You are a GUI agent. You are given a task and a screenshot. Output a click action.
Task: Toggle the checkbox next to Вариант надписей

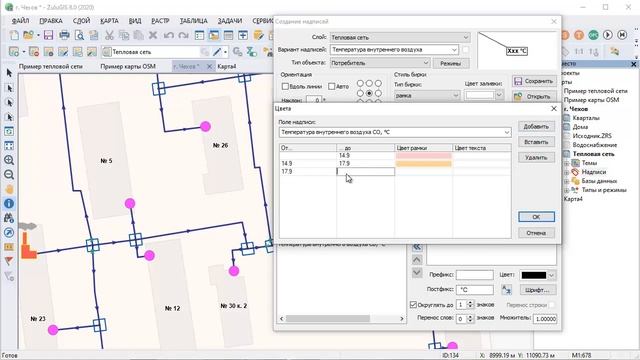[465, 49]
